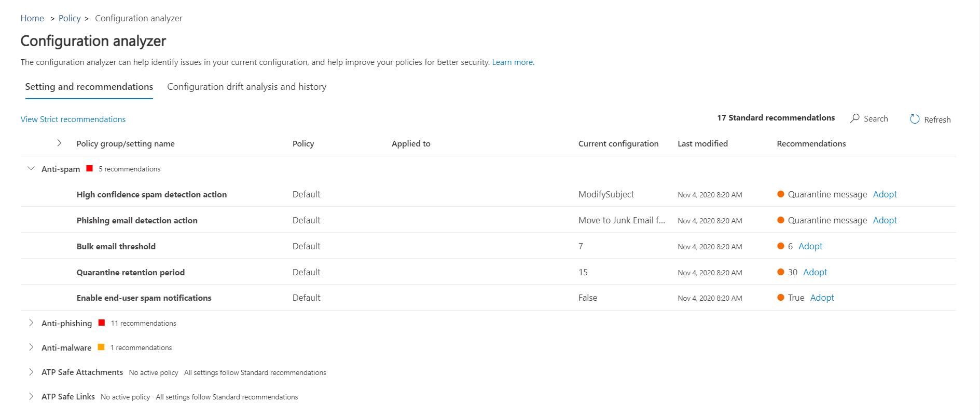Click the red severity square beside Anti-spam
Viewport: 980px width, 415px height.
[89, 168]
